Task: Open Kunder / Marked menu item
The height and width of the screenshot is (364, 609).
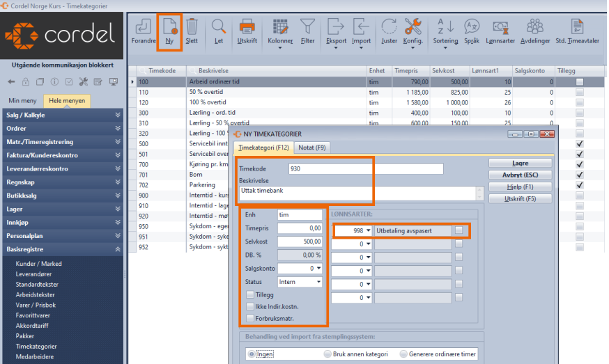Action: click(38, 264)
